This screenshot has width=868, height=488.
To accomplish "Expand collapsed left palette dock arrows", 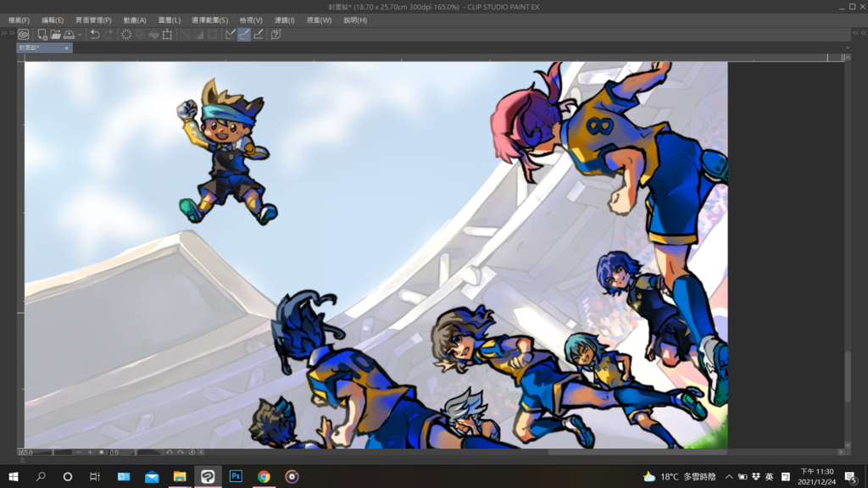I will pyautogui.click(x=8, y=33).
